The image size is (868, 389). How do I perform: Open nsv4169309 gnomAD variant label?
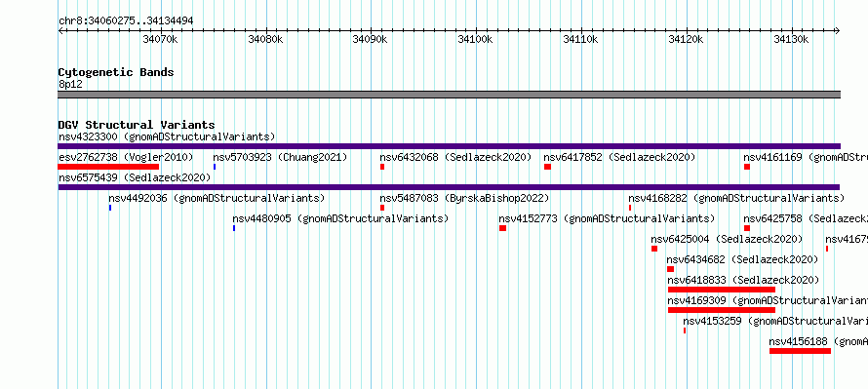coord(768,300)
